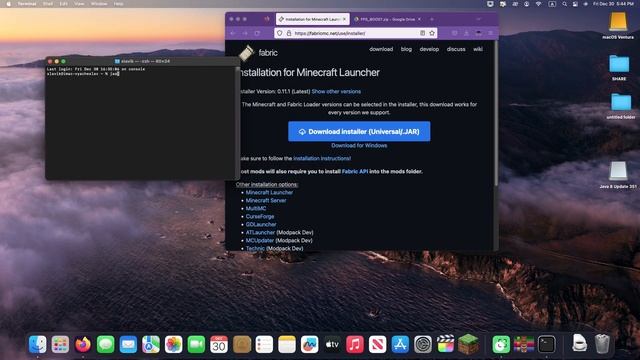Open News app in the dock

378,344
